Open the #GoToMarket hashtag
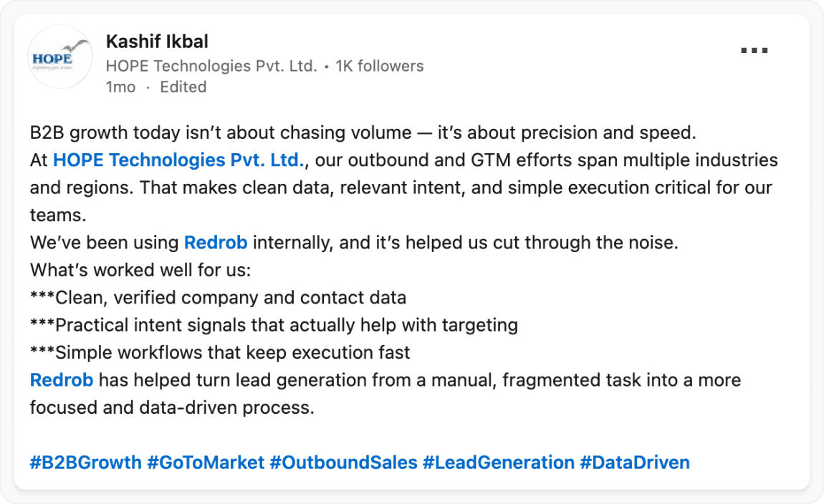824x504 pixels. pos(206,462)
